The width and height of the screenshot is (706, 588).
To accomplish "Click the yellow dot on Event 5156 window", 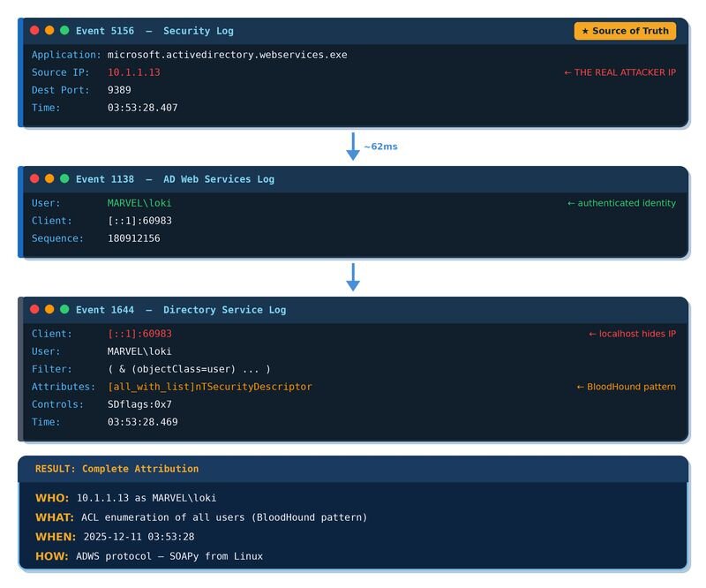I will 49,31.
